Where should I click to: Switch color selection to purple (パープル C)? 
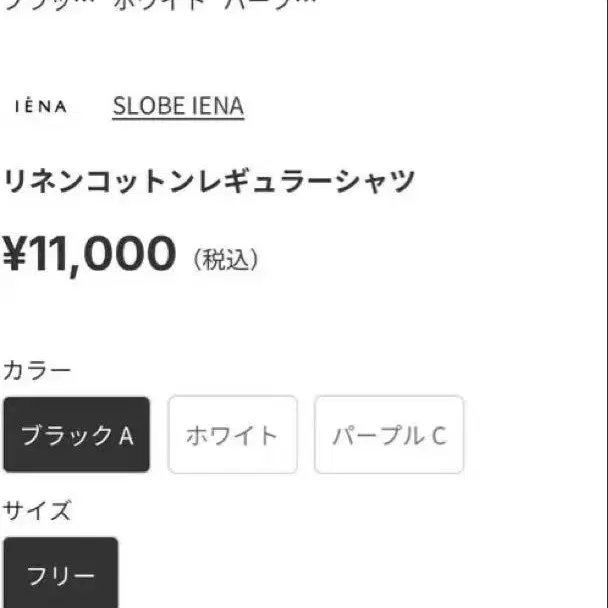(389, 435)
